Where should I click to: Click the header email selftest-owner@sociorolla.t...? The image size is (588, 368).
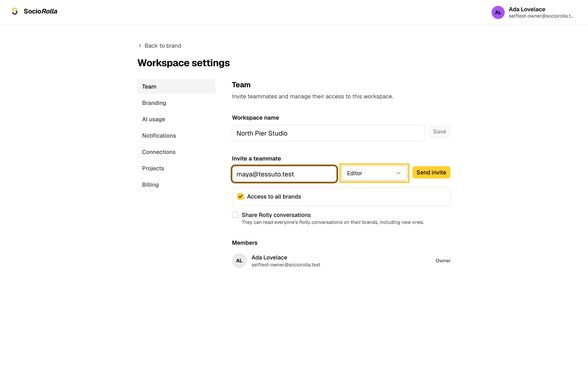click(541, 16)
